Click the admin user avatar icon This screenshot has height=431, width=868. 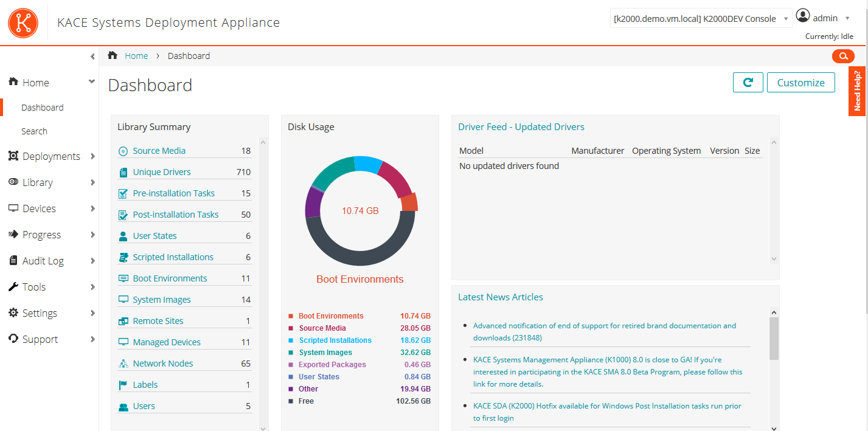click(x=803, y=16)
